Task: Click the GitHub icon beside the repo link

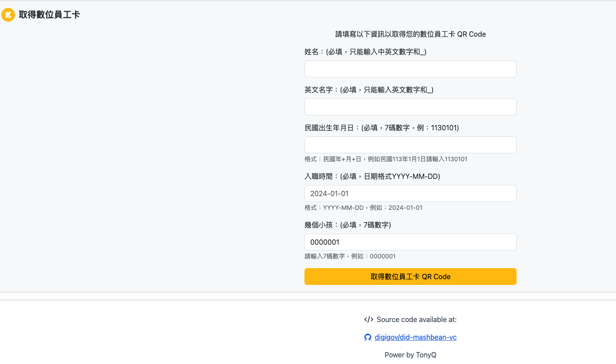Action: click(368, 337)
